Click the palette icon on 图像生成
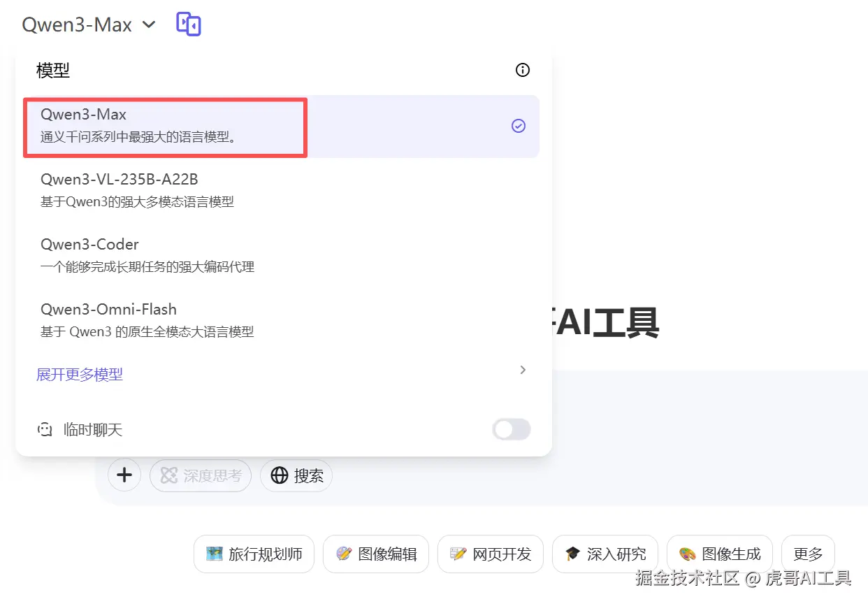Viewport: 868px width, 604px height. (688, 554)
